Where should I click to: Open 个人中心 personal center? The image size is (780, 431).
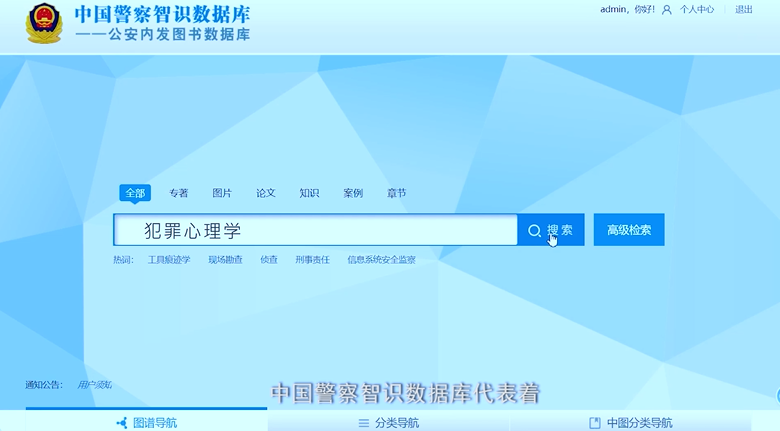[697, 10]
